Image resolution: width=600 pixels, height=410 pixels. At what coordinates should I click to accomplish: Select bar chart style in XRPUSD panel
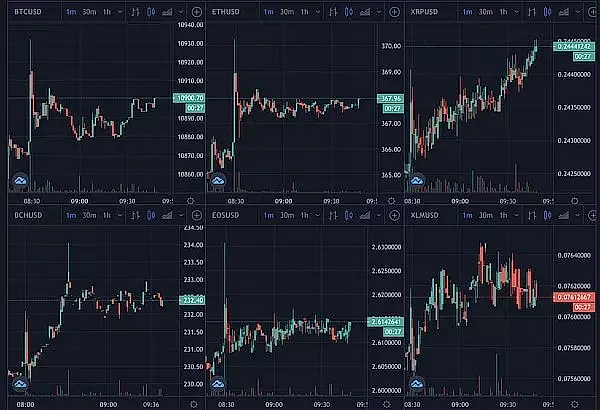[x=532, y=12]
